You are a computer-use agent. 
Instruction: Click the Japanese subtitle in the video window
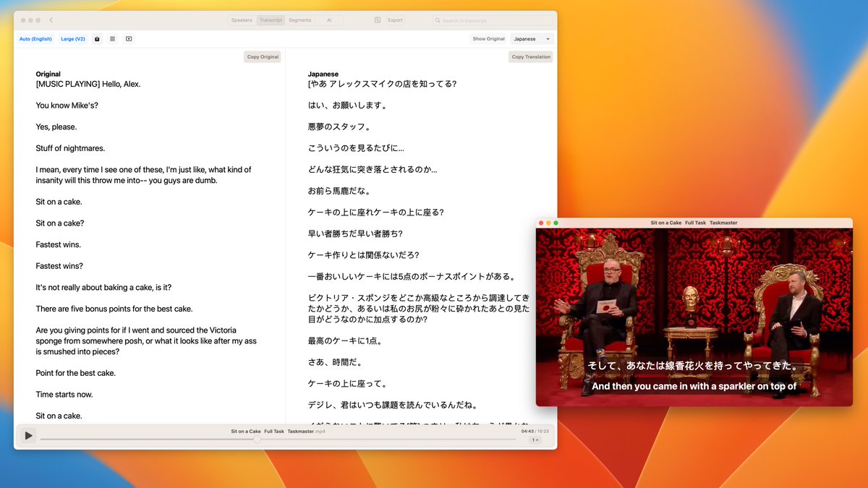coord(693,366)
